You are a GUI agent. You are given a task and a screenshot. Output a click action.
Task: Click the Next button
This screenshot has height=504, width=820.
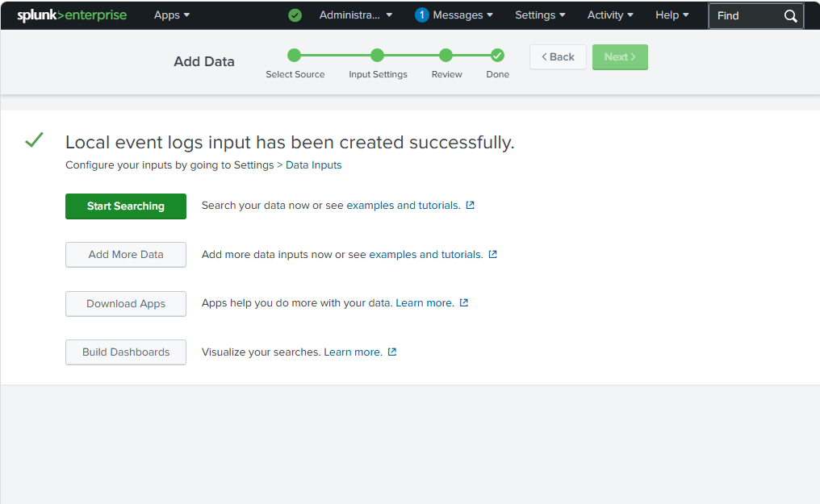point(620,57)
